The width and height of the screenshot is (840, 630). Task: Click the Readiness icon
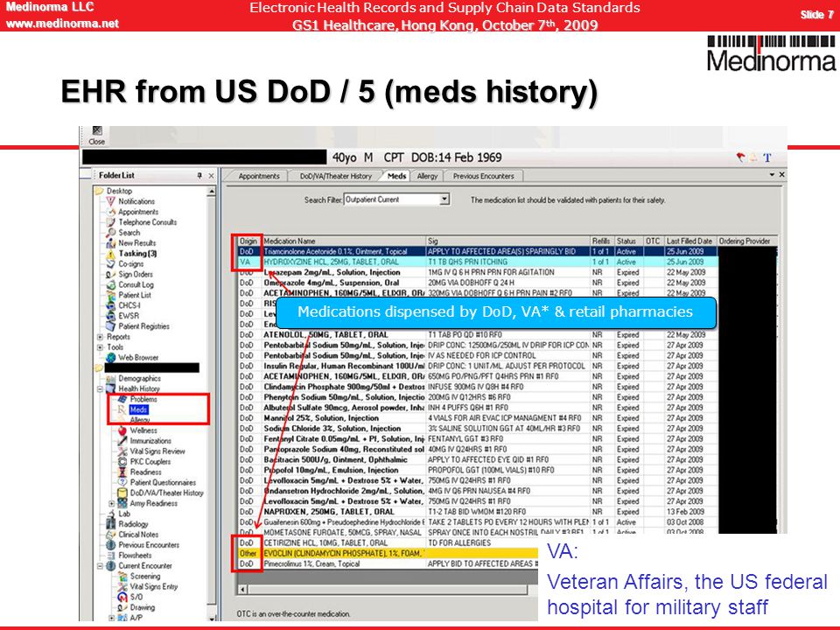[x=122, y=472]
